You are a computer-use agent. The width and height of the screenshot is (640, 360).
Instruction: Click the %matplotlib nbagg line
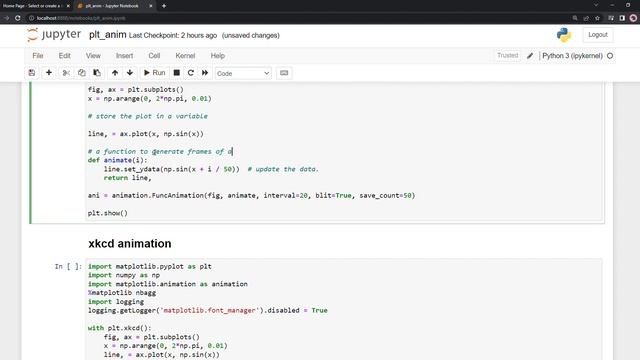[122, 293]
